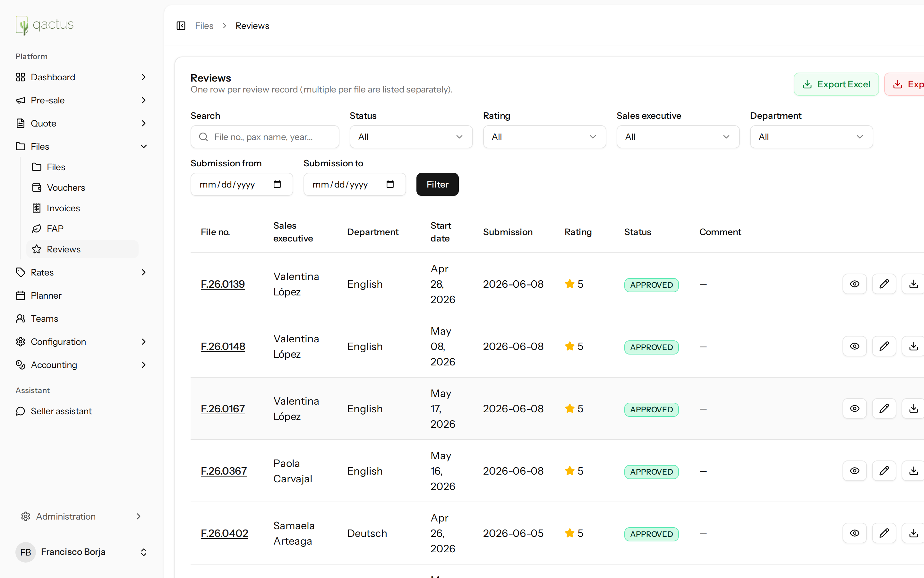Open file link F.26.0148
924x578 pixels.
tap(223, 346)
